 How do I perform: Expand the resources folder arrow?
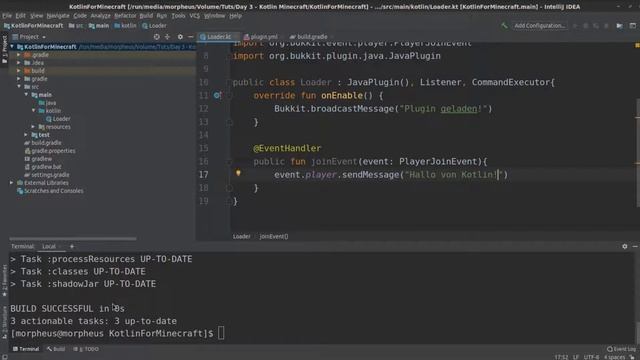pos(34,127)
